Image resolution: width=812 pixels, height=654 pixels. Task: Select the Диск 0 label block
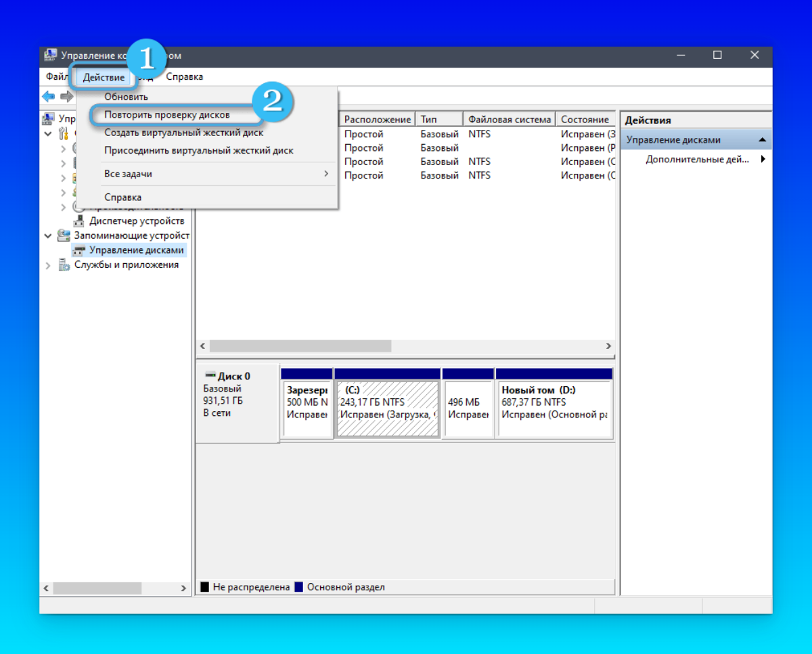tap(237, 403)
